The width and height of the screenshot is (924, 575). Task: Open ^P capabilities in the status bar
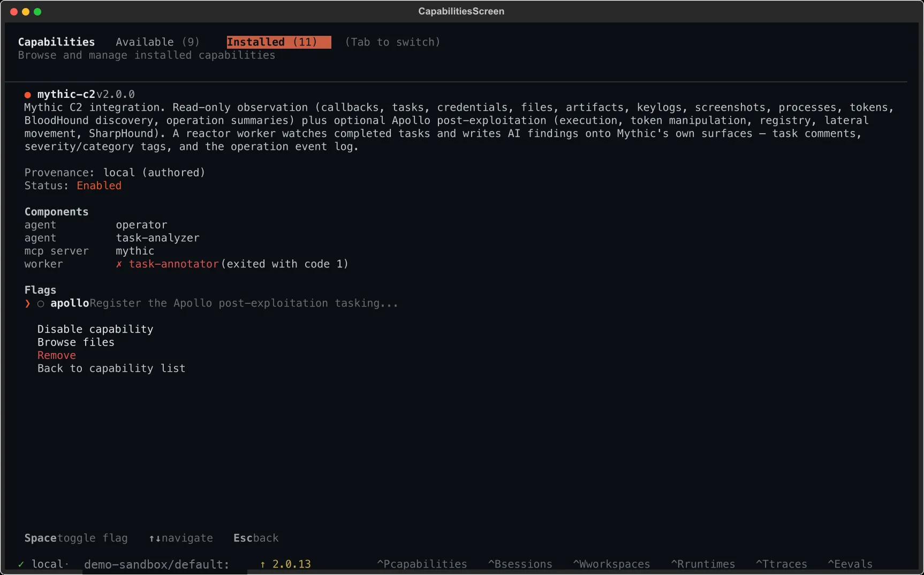[x=422, y=564]
